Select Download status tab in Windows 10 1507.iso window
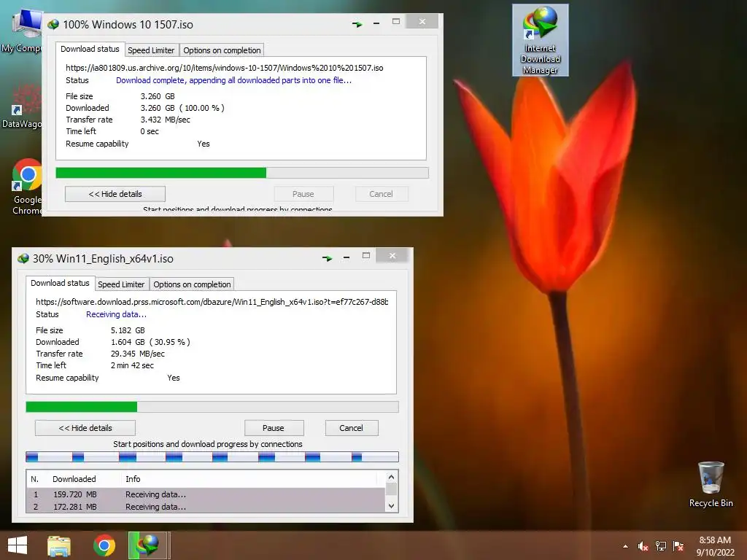Viewport: 747px width, 560px height. coord(90,49)
